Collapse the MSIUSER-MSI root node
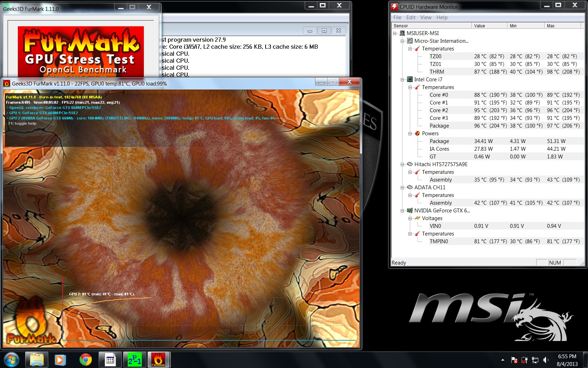This screenshot has width=588, height=368. [395, 33]
